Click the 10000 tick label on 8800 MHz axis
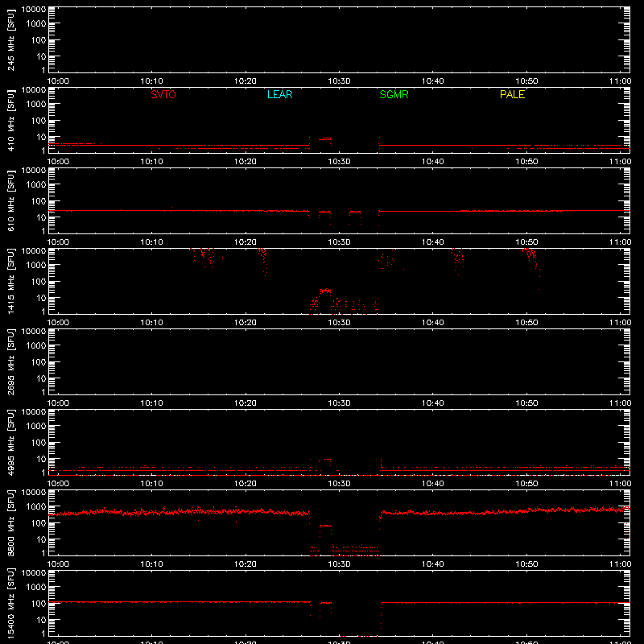This screenshot has height=644, width=644. [34, 493]
